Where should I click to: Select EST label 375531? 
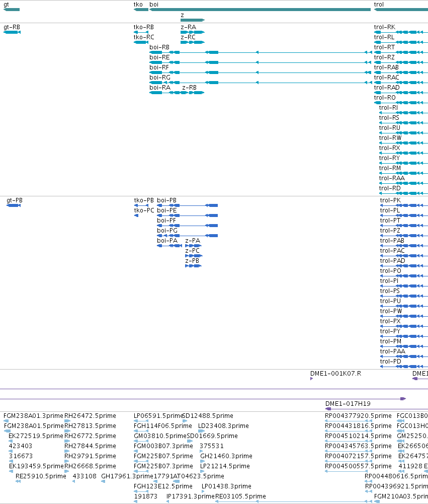click(x=212, y=446)
